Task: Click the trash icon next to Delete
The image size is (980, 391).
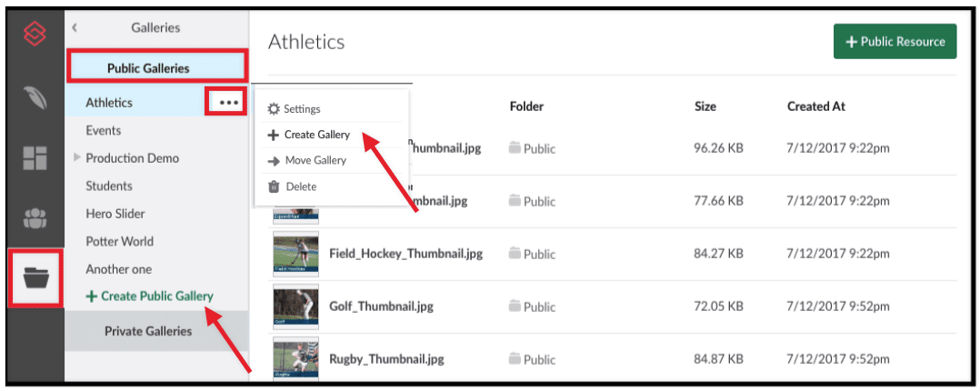Action: 273,186
